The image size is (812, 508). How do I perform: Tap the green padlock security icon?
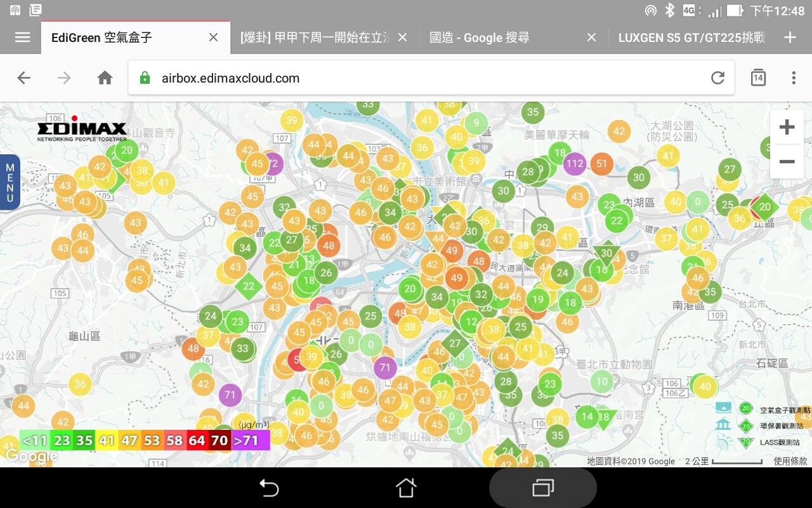pyautogui.click(x=145, y=78)
